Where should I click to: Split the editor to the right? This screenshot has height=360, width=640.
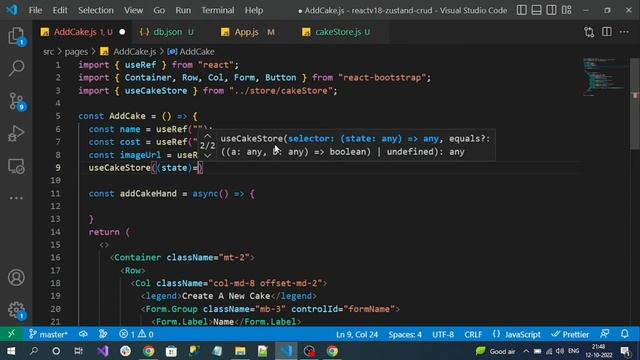[607, 32]
